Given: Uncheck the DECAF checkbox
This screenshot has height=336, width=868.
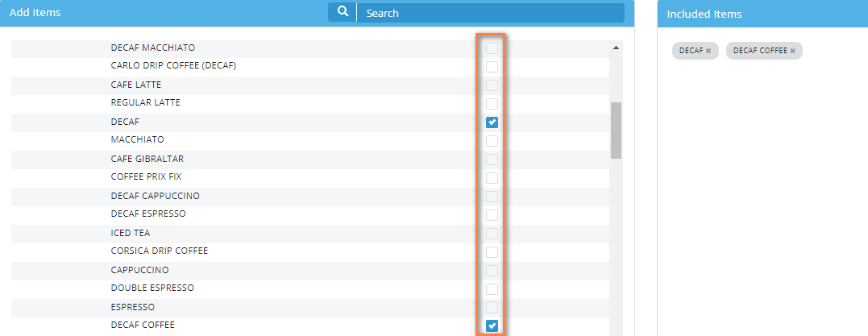Looking at the screenshot, I should coord(492,122).
